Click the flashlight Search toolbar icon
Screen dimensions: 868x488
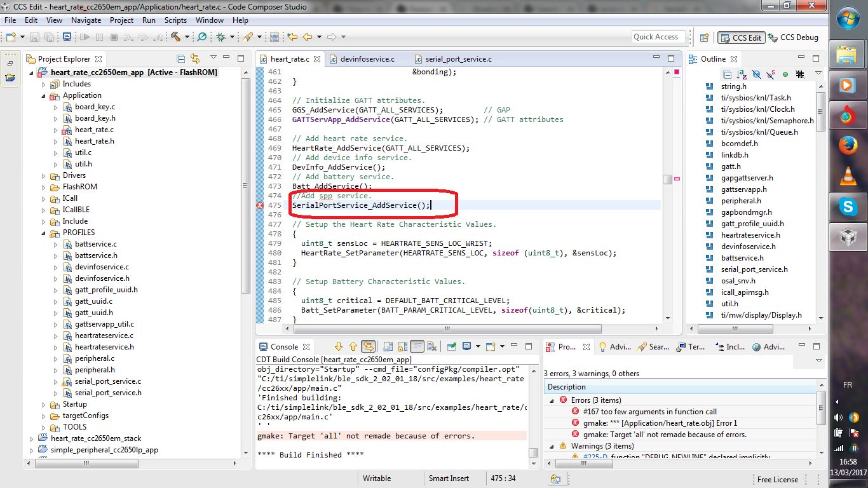click(247, 37)
